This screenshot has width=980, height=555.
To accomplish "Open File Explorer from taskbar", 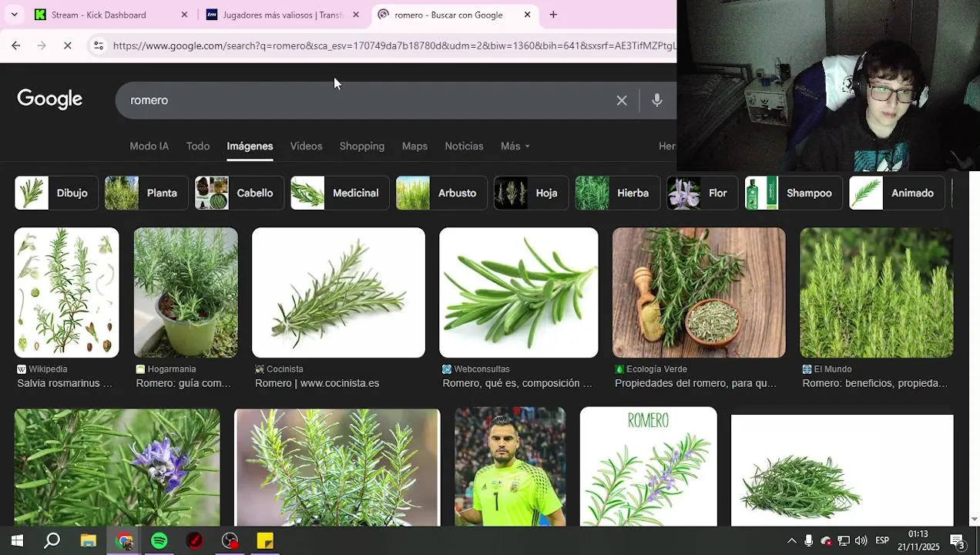I will tap(89, 541).
